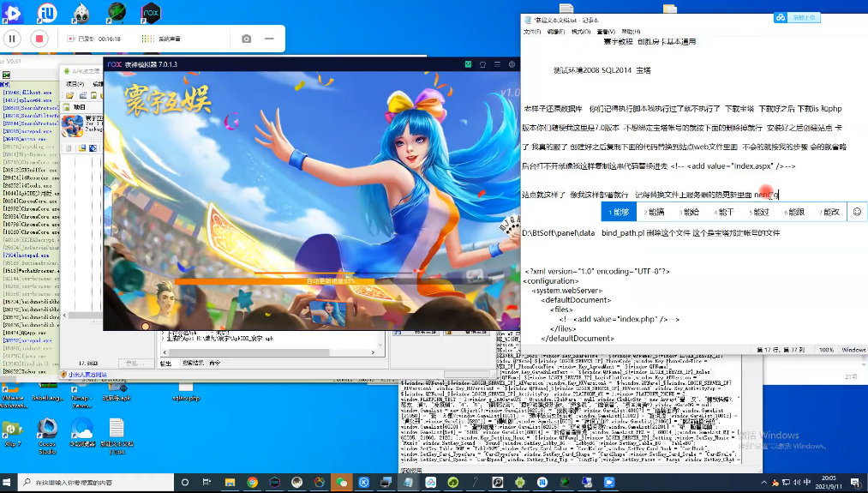Viewport: 868px width, 493px height.
Task: Choose the seventh IME candidate
Action: [x=829, y=212]
